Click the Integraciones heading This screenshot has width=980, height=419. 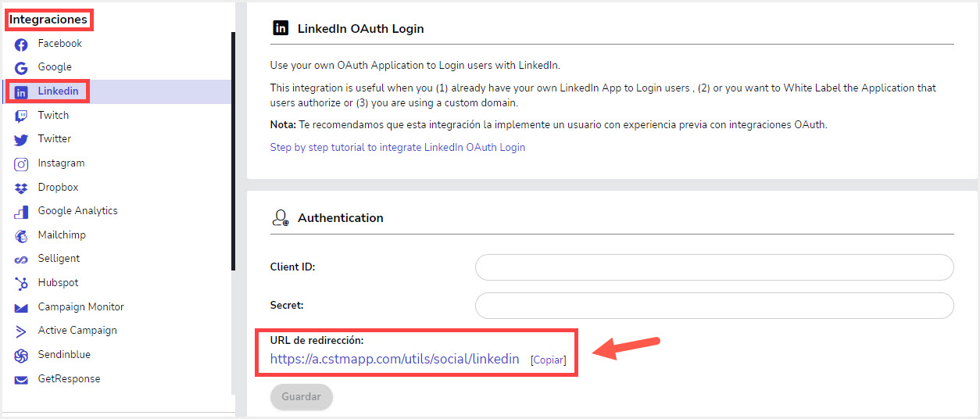[48, 20]
